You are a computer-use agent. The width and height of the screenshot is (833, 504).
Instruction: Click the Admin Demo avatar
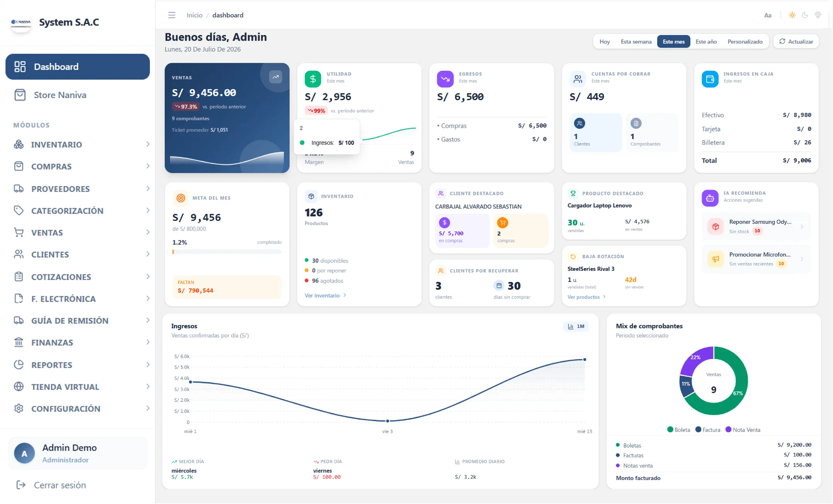24,453
